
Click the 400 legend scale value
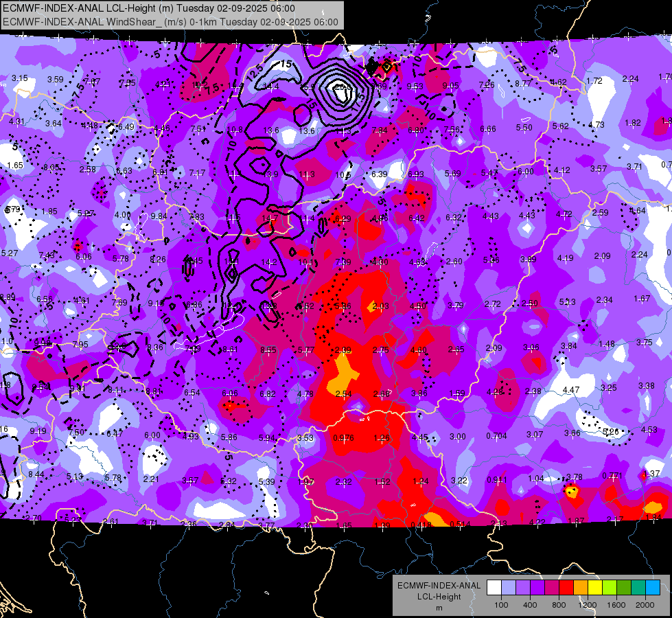[530, 605]
